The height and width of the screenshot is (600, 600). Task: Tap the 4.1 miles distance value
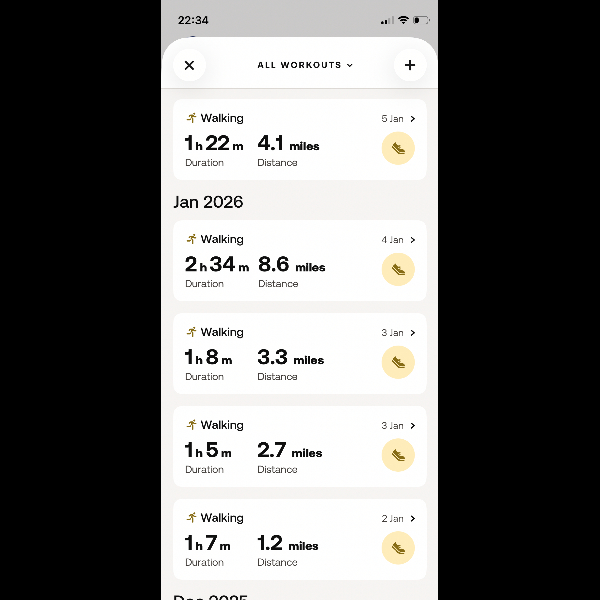click(288, 145)
